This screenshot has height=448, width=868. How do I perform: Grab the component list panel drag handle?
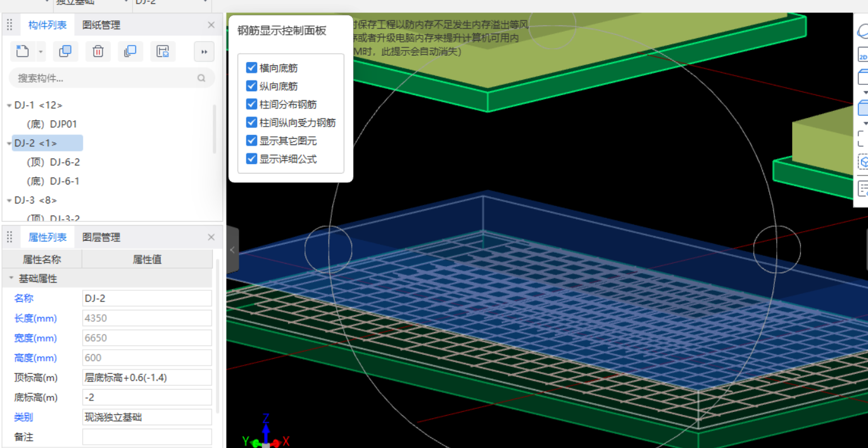(x=9, y=25)
